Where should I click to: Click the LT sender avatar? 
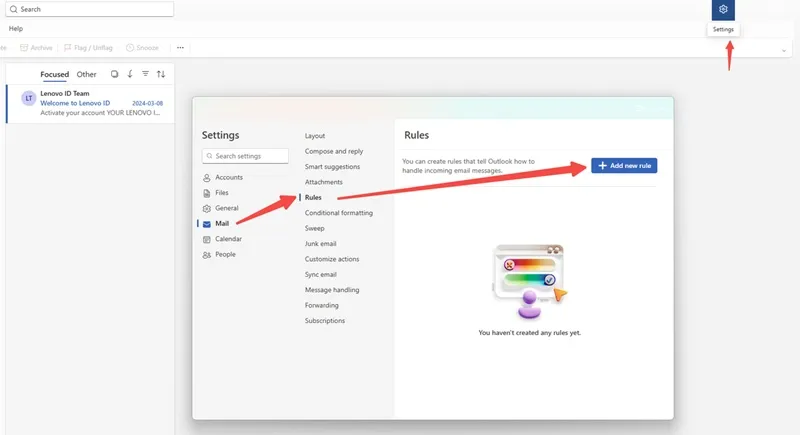click(x=29, y=98)
